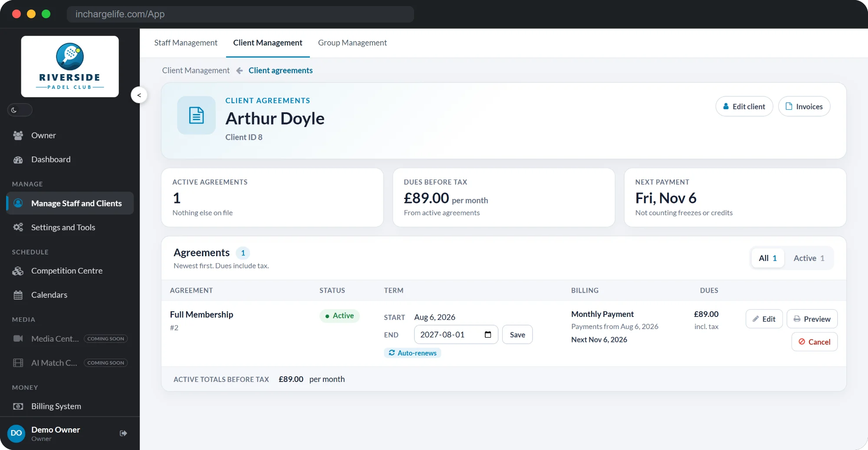The image size is (868, 450).
Task: Click the Riverside Padel Club logo
Action: click(x=70, y=66)
